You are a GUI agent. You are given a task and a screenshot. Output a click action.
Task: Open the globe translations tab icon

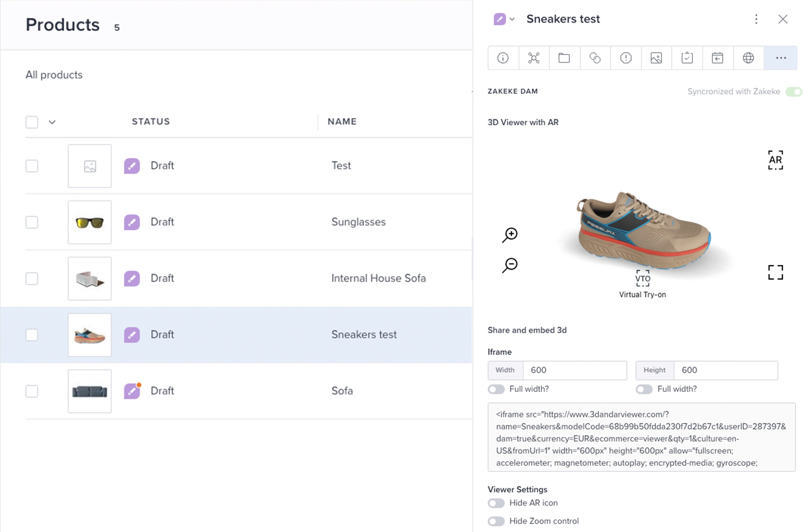(748, 58)
